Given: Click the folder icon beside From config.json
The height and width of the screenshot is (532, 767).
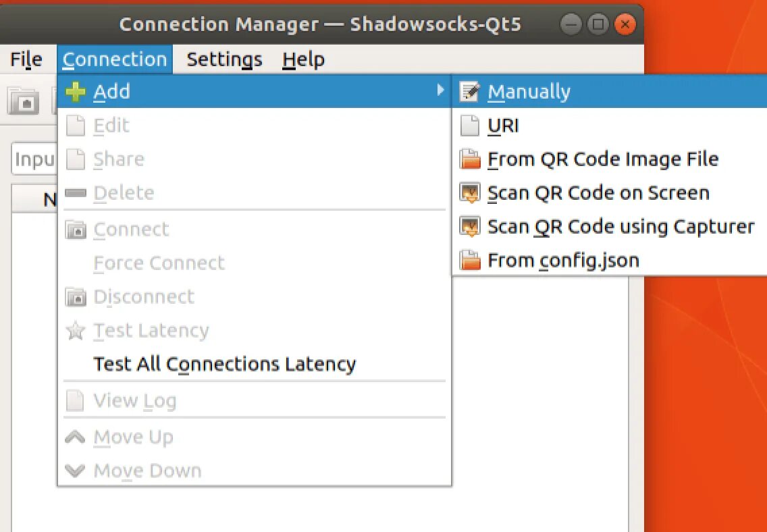Looking at the screenshot, I should [x=470, y=261].
